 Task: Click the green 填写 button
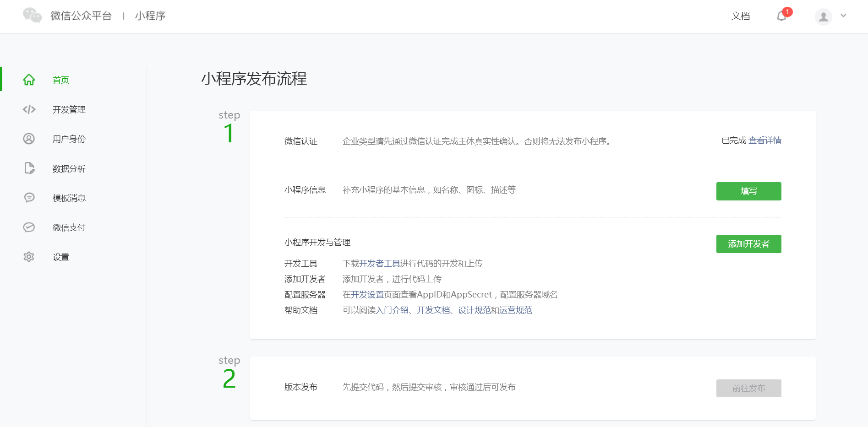coord(749,191)
